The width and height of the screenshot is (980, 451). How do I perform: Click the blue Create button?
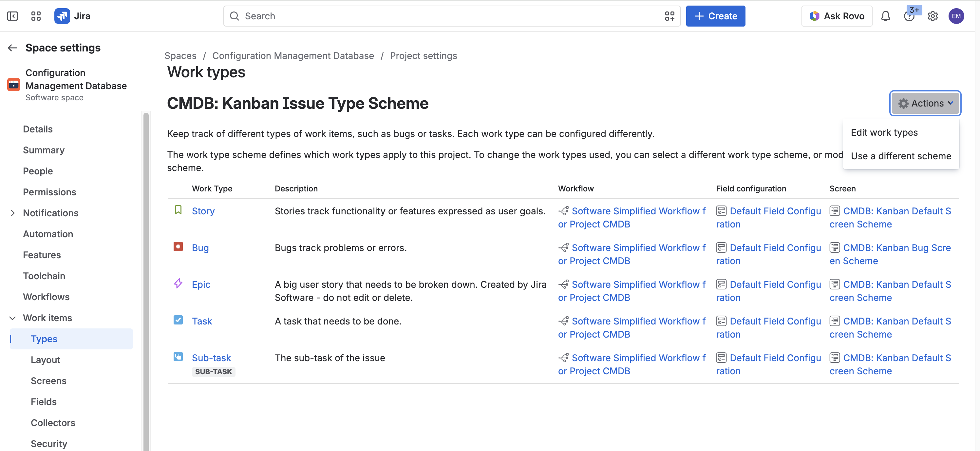[x=715, y=16]
